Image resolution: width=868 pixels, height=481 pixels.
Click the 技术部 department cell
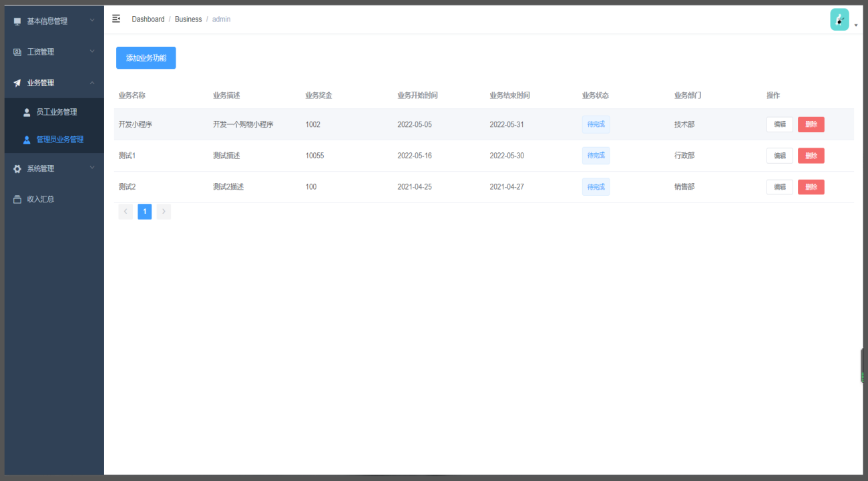[x=684, y=124]
